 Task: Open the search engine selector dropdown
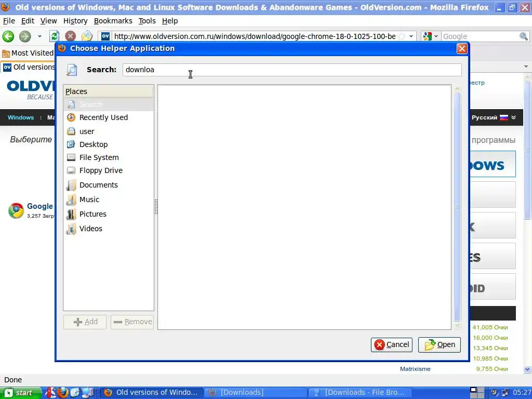tap(431, 36)
